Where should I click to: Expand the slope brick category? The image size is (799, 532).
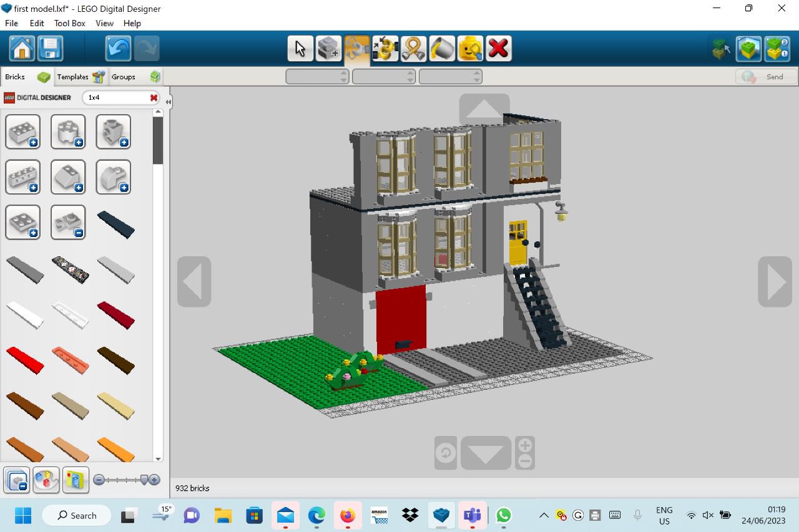(x=68, y=177)
